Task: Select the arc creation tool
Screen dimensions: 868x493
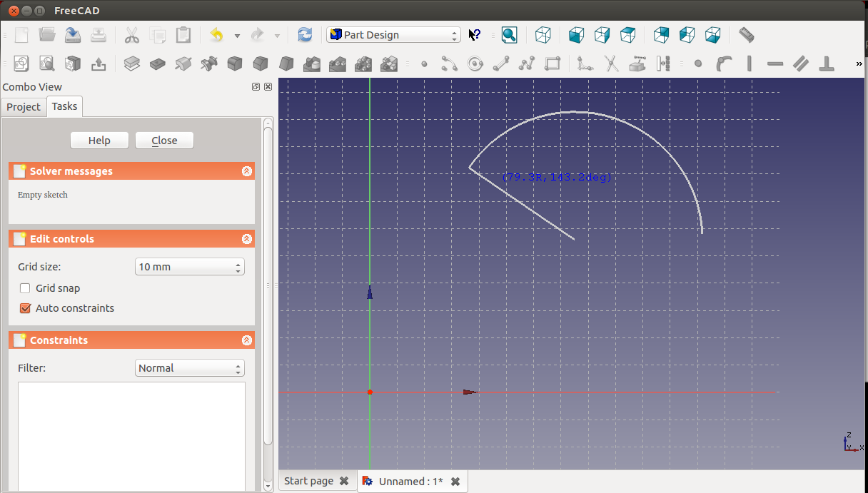Action: (x=449, y=63)
